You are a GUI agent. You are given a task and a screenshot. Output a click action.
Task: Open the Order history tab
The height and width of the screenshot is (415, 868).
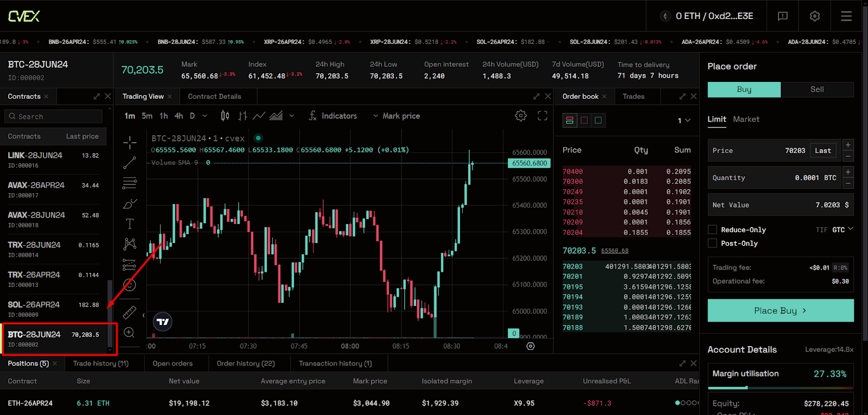point(246,363)
